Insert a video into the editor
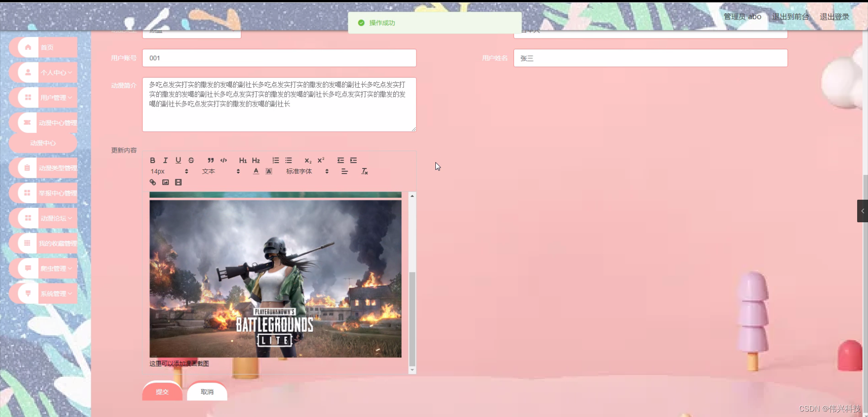 tap(179, 182)
